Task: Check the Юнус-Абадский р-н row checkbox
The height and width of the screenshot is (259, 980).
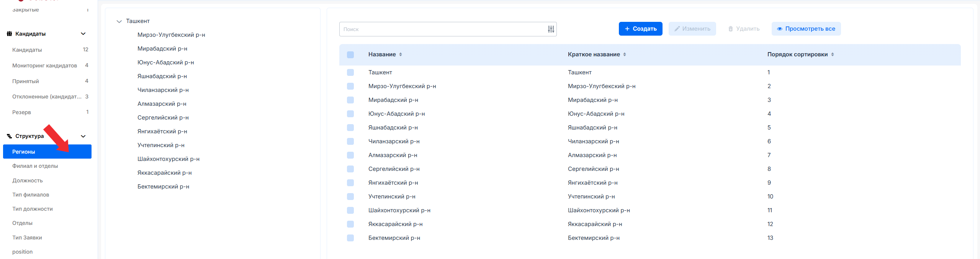Action: pos(350,114)
